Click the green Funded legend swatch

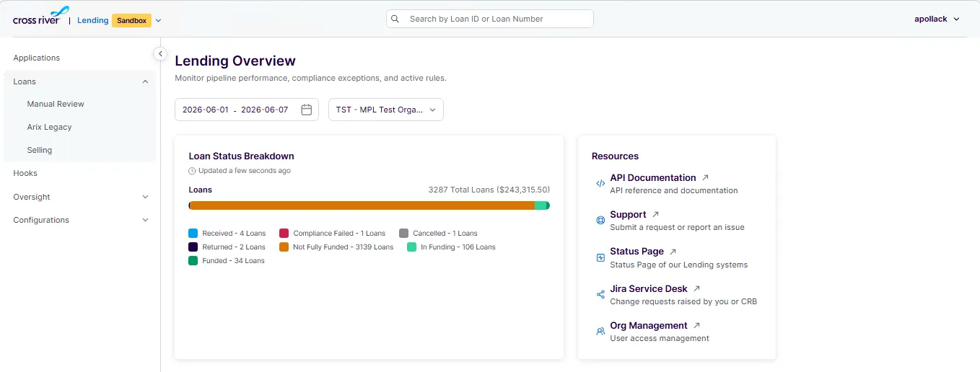[x=193, y=261]
